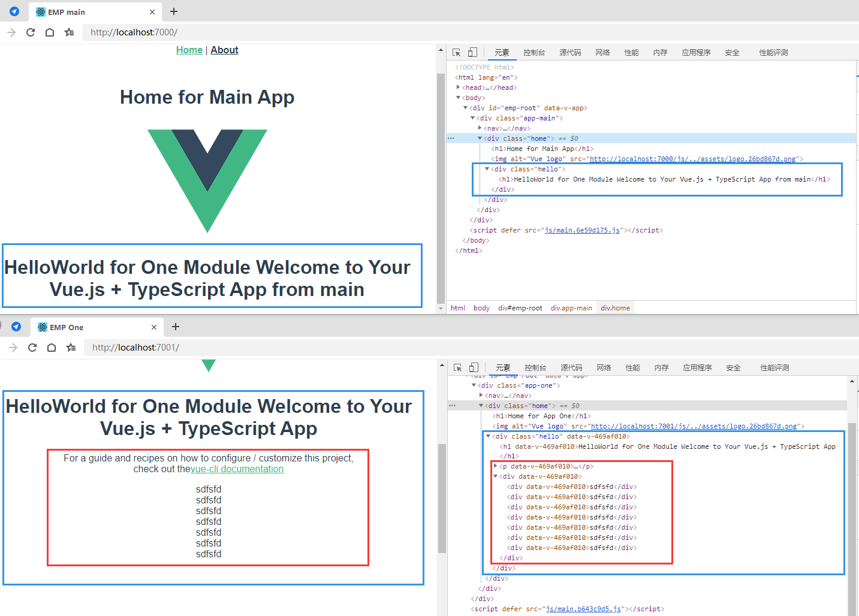Select div#emp-root in upper breadcrumb bar
859x616 pixels.
pyautogui.click(x=520, y=308)
